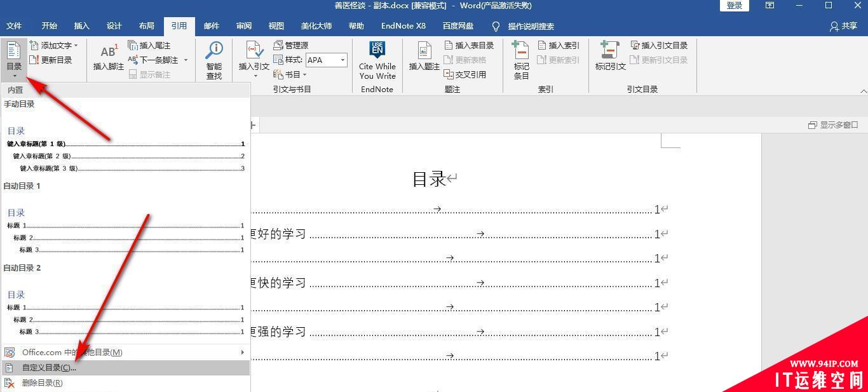This screenshot has width=868, height=392.
Task: Switch to the 邮件 tab
Action: [x=211, y=26]
